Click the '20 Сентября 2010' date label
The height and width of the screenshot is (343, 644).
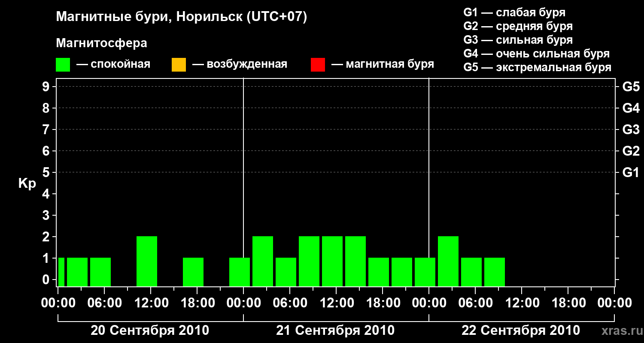(x=150, y=331)
